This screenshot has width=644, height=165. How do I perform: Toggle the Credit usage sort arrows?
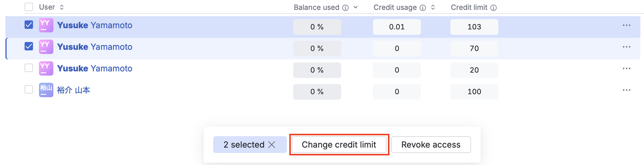[x=433, y=7]
